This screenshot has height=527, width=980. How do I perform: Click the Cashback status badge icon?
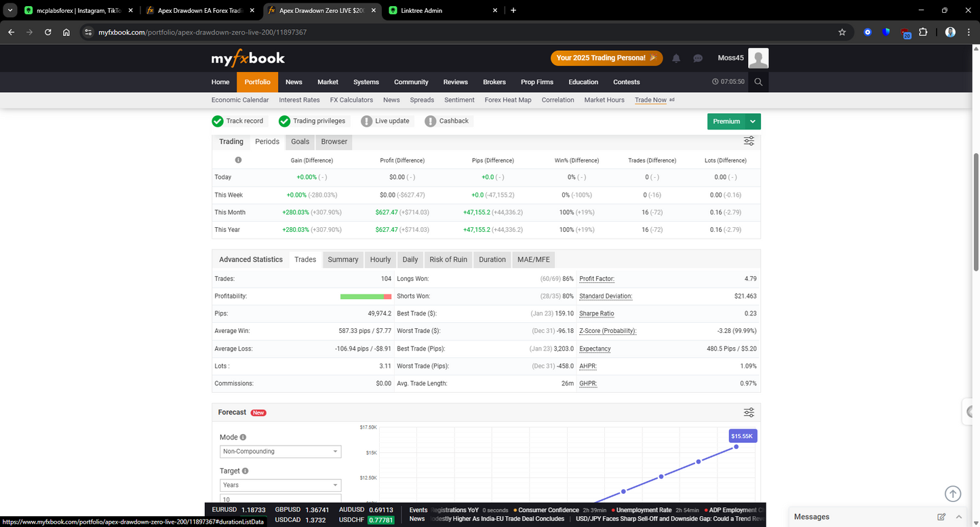[430, 121]
